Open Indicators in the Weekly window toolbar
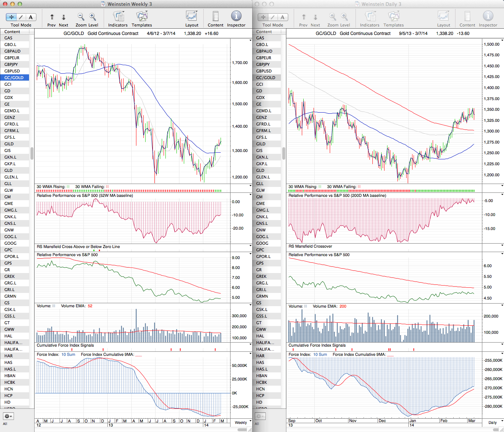 [x=118, y=17]
